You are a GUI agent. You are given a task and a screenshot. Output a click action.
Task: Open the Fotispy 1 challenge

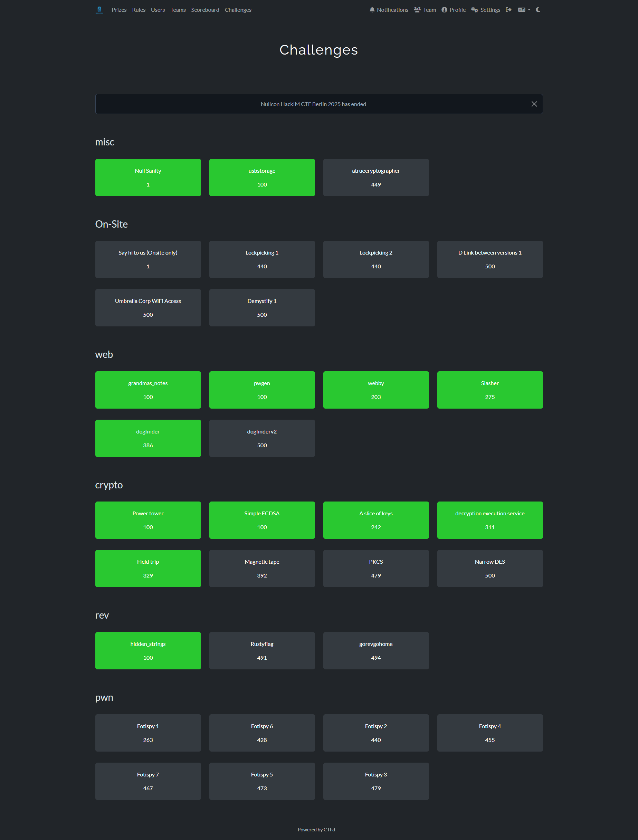(x=148, y=733)
